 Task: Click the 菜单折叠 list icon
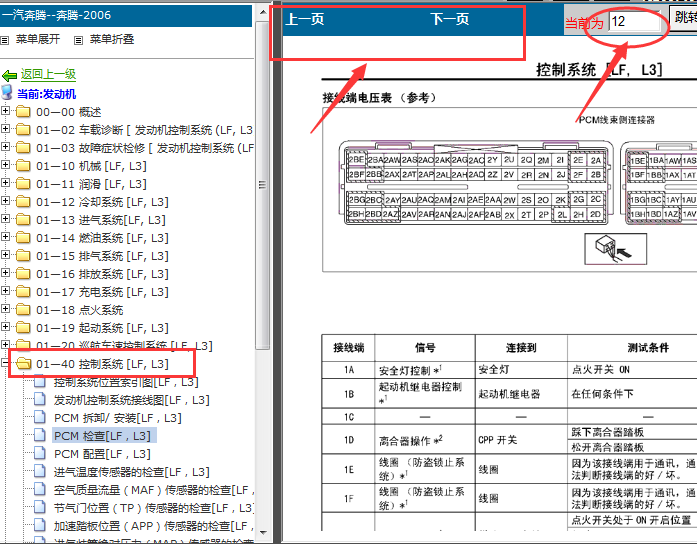pyautogui.click(x=78, y=40)
